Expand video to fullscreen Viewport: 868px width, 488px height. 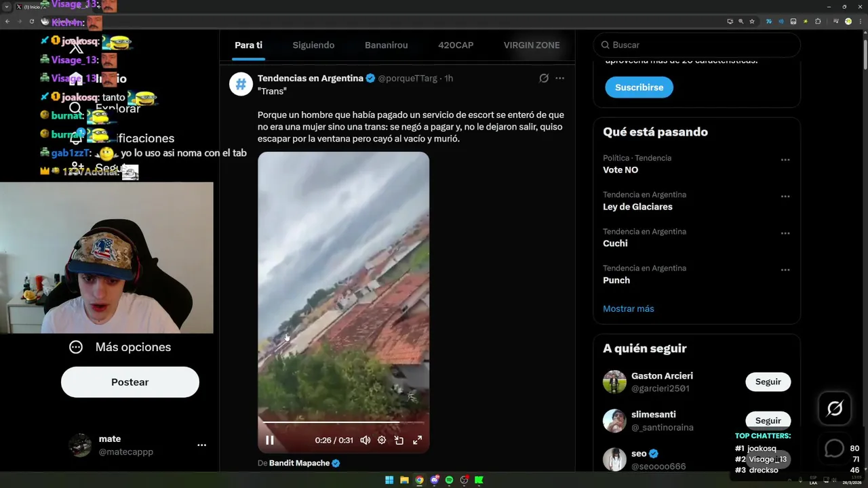click(418, 441)
